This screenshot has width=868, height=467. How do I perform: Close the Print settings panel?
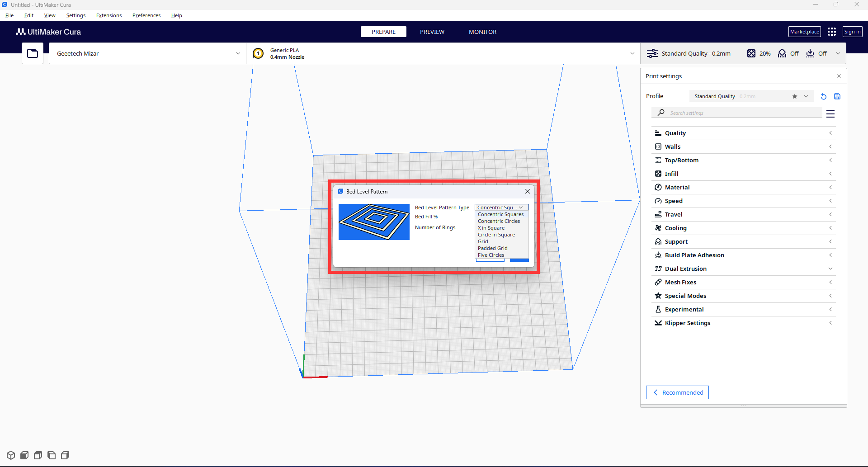click(x=839, y=76)
